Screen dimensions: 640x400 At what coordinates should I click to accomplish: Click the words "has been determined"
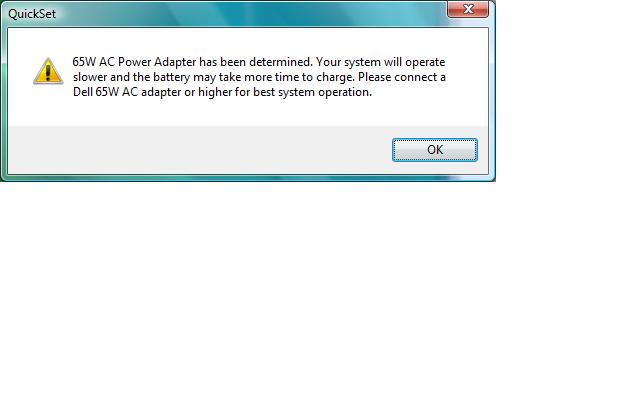tap(255, 62)
